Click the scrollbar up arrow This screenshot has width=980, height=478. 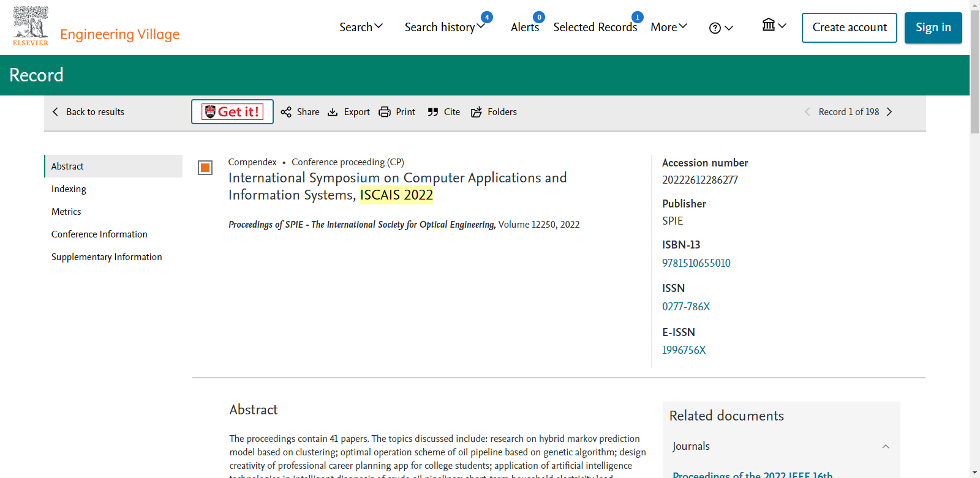click(x=974, y=4)
